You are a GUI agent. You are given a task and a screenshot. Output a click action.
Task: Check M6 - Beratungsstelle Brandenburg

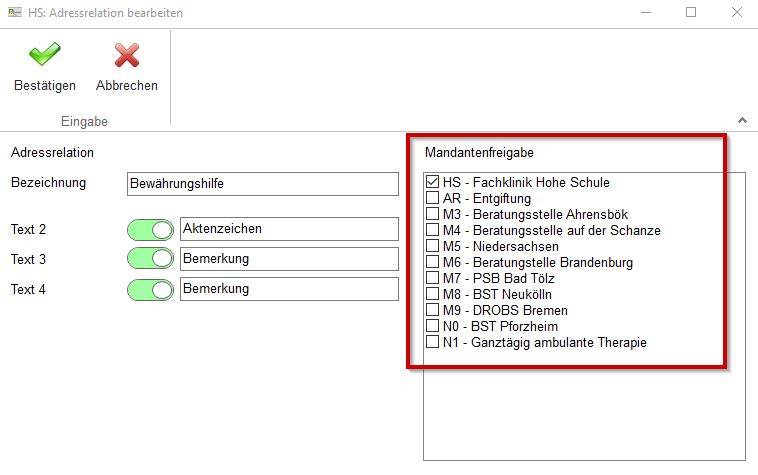tap(432, 263)
